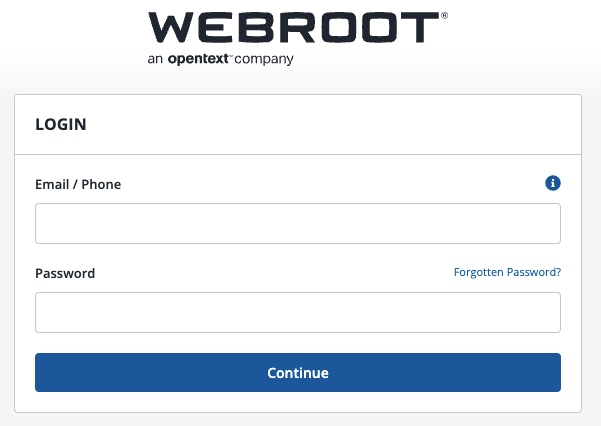Click the word company in tagline

point(264,59)
